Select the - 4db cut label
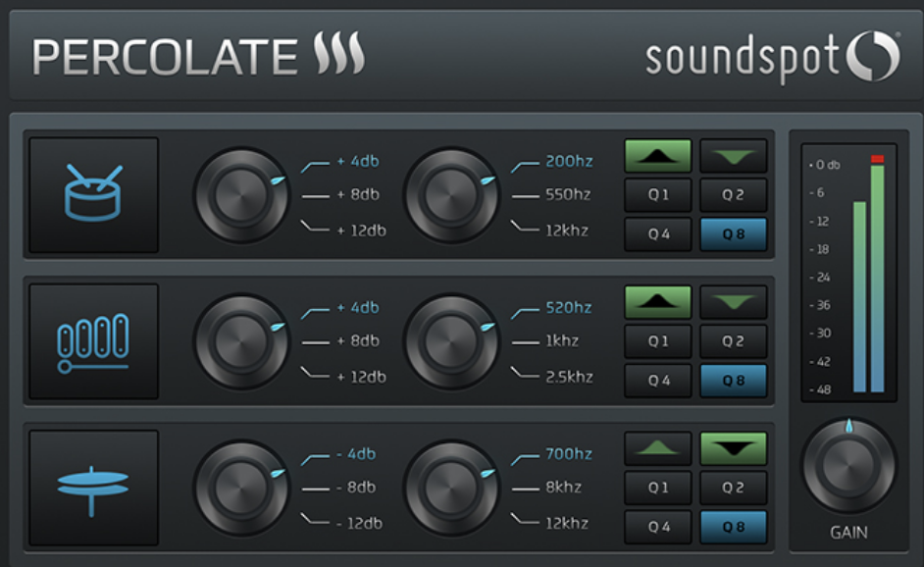 356,454
